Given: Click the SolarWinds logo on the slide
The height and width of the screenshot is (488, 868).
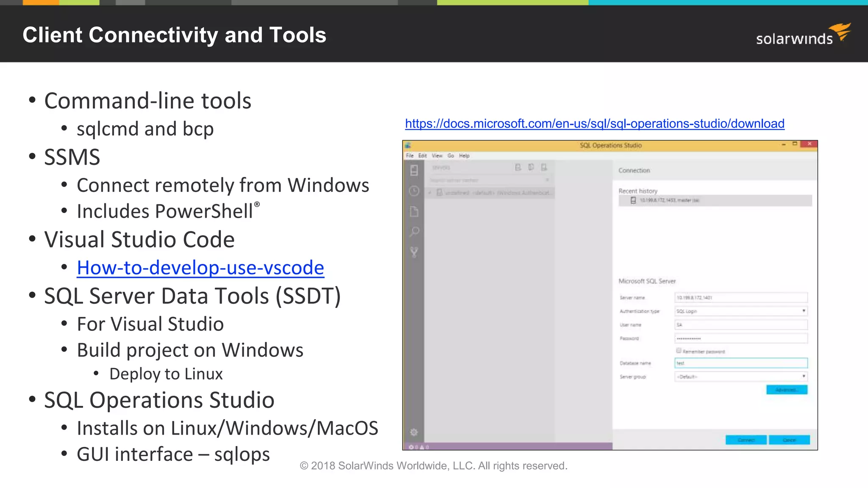Looking at the screenshot, I should 803,35.
